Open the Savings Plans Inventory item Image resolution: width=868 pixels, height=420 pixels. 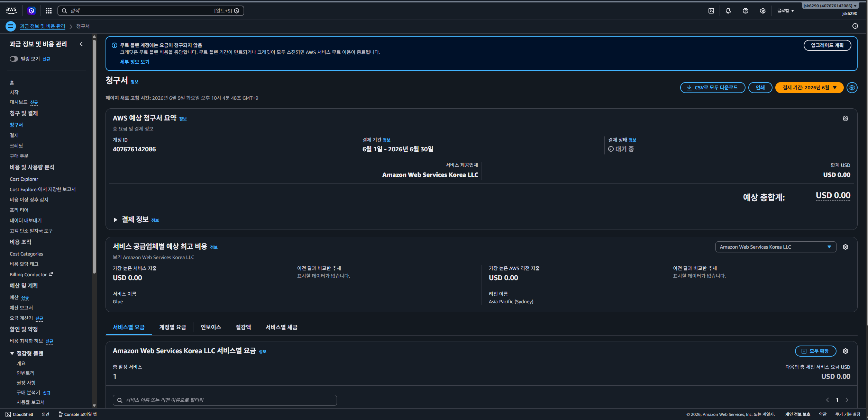[26, 373]
